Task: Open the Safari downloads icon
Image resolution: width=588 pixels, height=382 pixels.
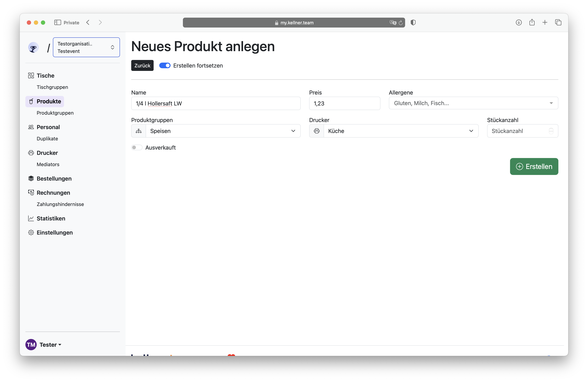Action: 519,22
